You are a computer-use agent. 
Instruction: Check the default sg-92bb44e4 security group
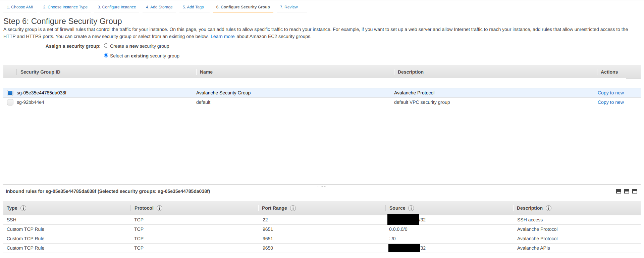coord(10,102)
